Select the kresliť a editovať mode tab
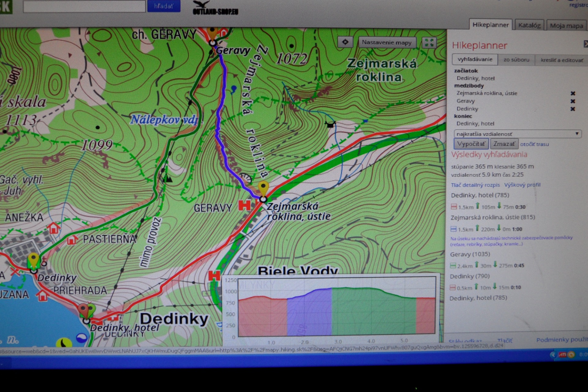This screenshot has width=588, height=392. click(562, 60)
